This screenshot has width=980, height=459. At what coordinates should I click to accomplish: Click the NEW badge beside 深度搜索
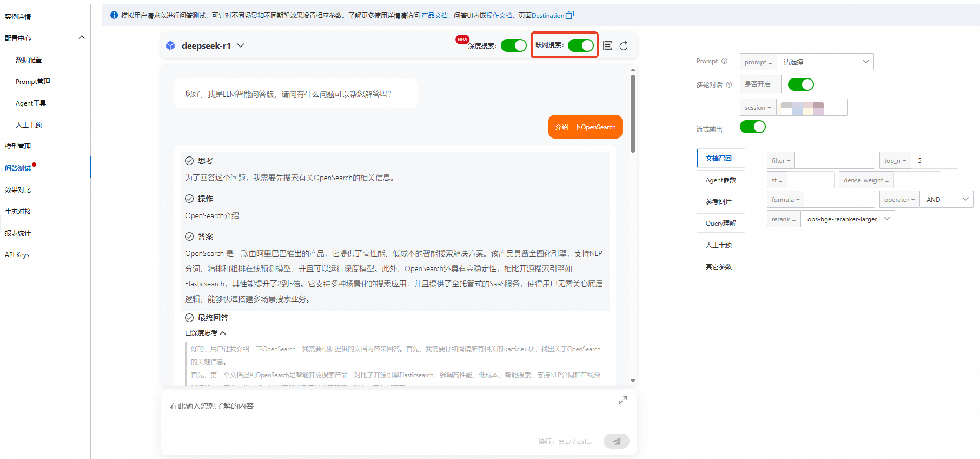(x=462, y=40)
